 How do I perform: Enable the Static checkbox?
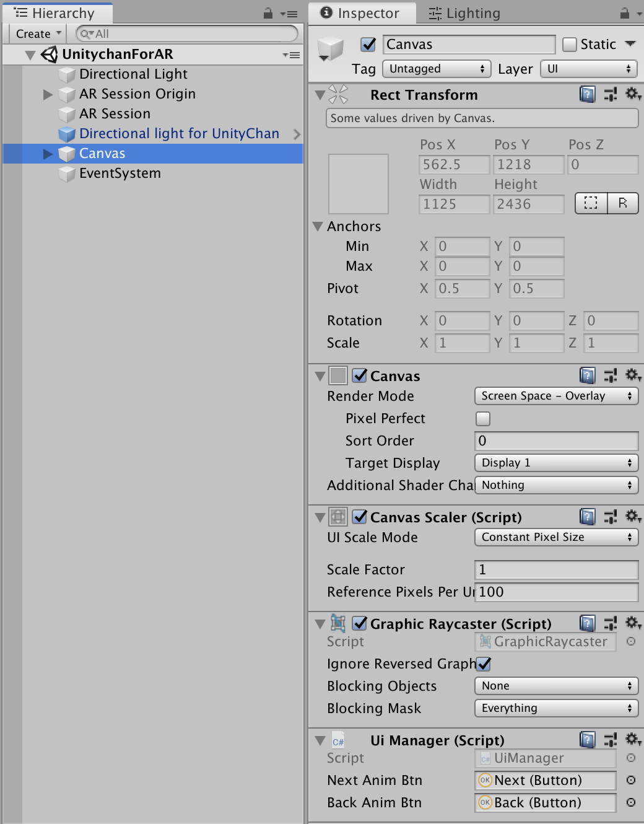point(570,45)
